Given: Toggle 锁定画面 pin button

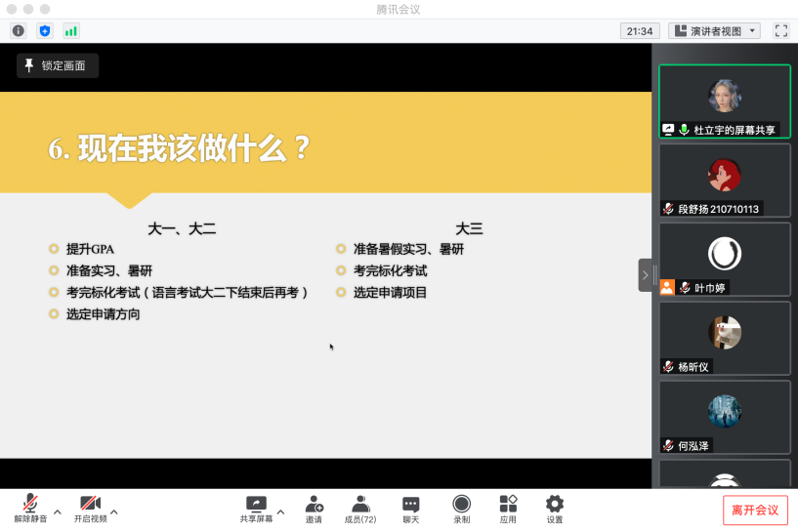Looking at the screenshot, I should pos(57,65).
